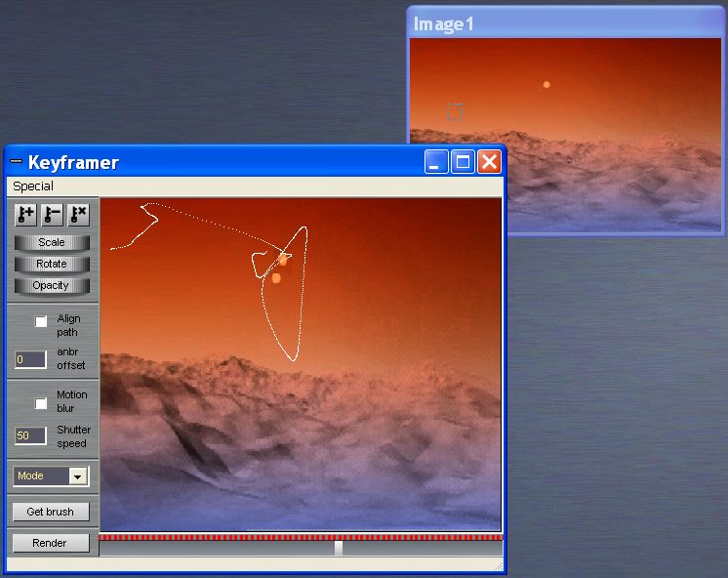Click the orange dot in Image1 window
This screenshot has width=728, height=578.
coord(546,85)
